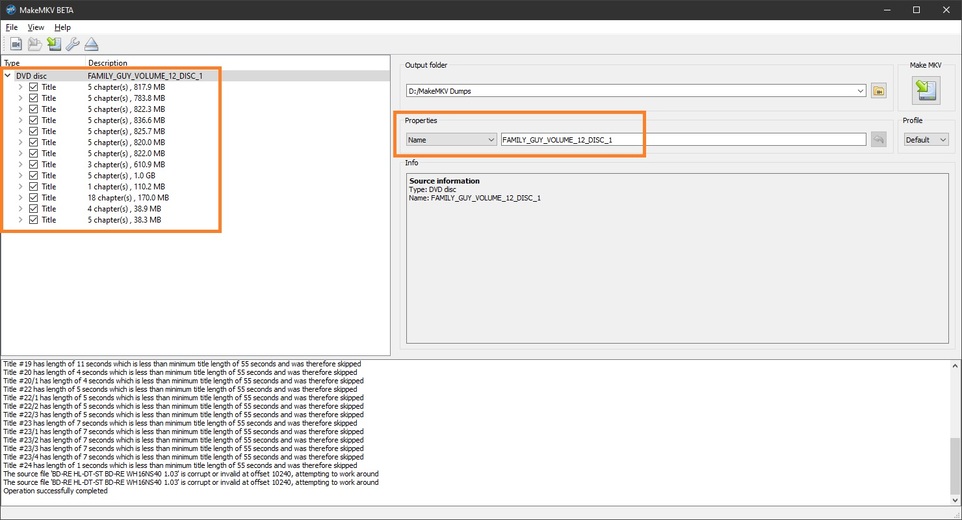This screenshot has width=962, height=520.
Task: Collapse the DVD disc tree node
Action: tap(7, 76)
